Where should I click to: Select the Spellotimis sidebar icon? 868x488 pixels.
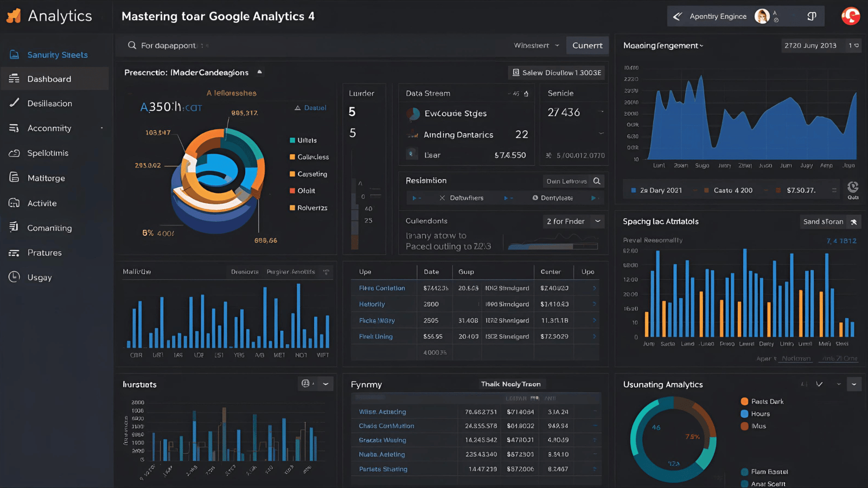tap(15, 153)
